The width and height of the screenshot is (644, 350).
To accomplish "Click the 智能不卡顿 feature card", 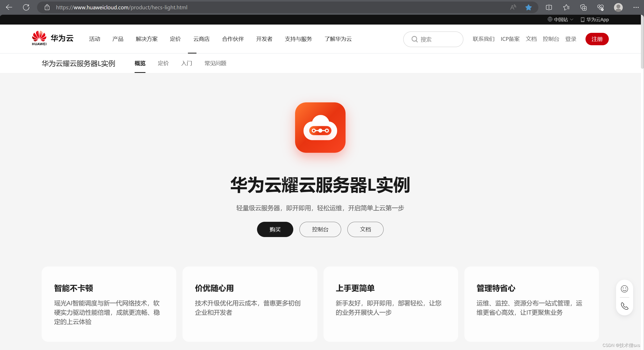I will coord(109,304).
